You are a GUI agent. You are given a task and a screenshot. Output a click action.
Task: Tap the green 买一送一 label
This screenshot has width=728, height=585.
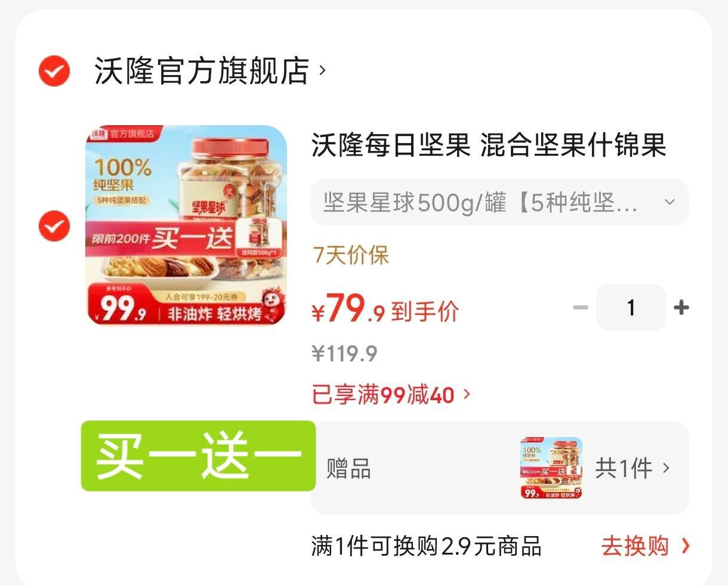click(x=198, y=456)
